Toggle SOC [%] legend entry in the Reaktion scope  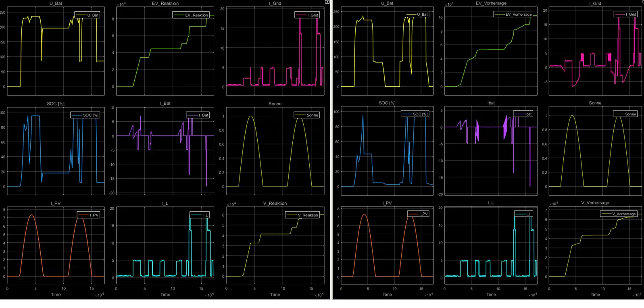click(x=85, y=115)
